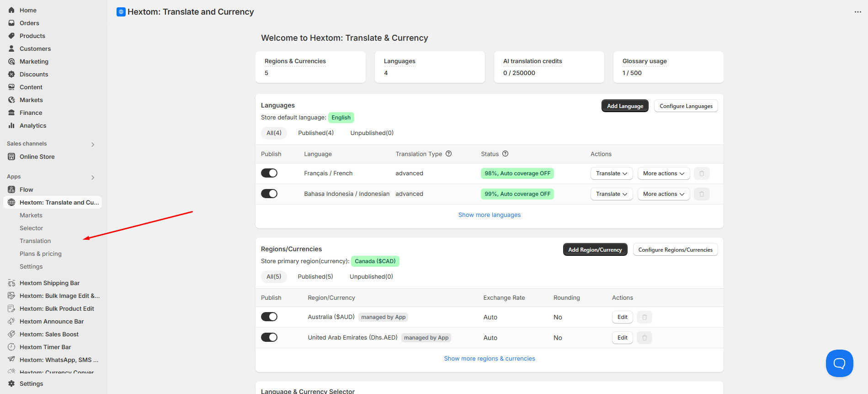Click Edit for United Arab Emirates

click(x=623, y=338)
